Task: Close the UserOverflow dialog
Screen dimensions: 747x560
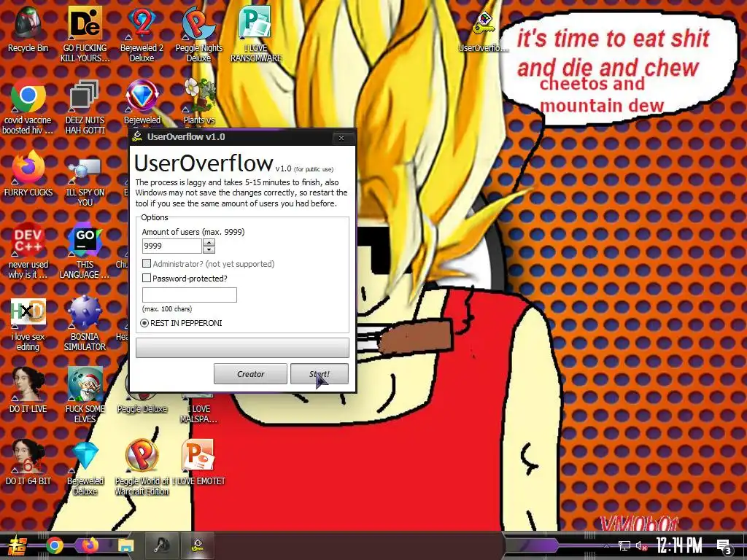Action: 341,138
